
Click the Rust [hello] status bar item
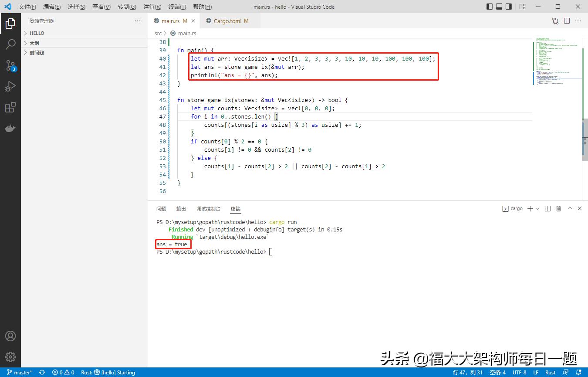pos(108,373)
